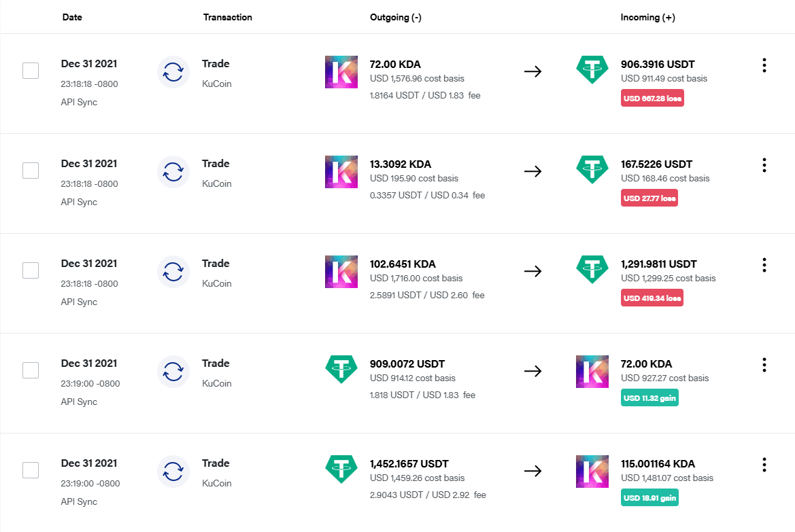Image resolution: width=795 pixels, height=532 pixels.
Task: Click the USD 11.32 gain badge
Action: click(x=649, y=398)
